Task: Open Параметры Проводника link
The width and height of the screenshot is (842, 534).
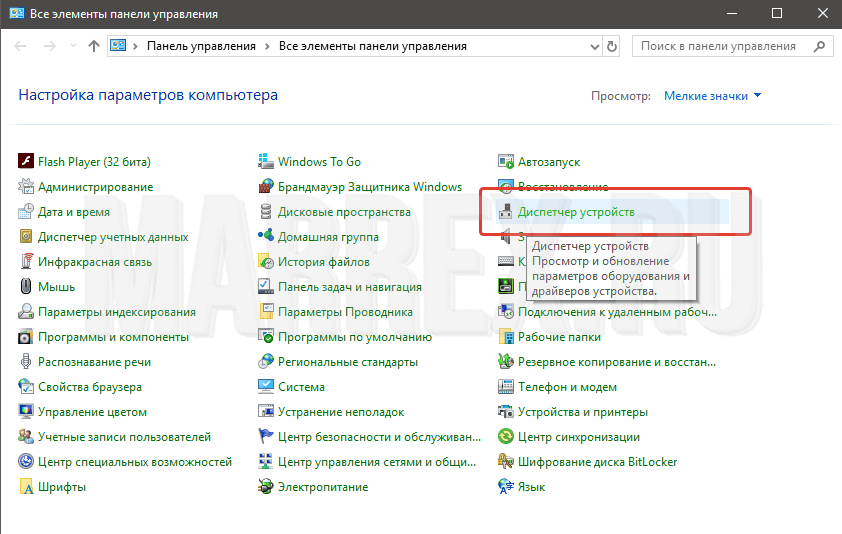Action: pyautogui.click(x=345, y=312)
